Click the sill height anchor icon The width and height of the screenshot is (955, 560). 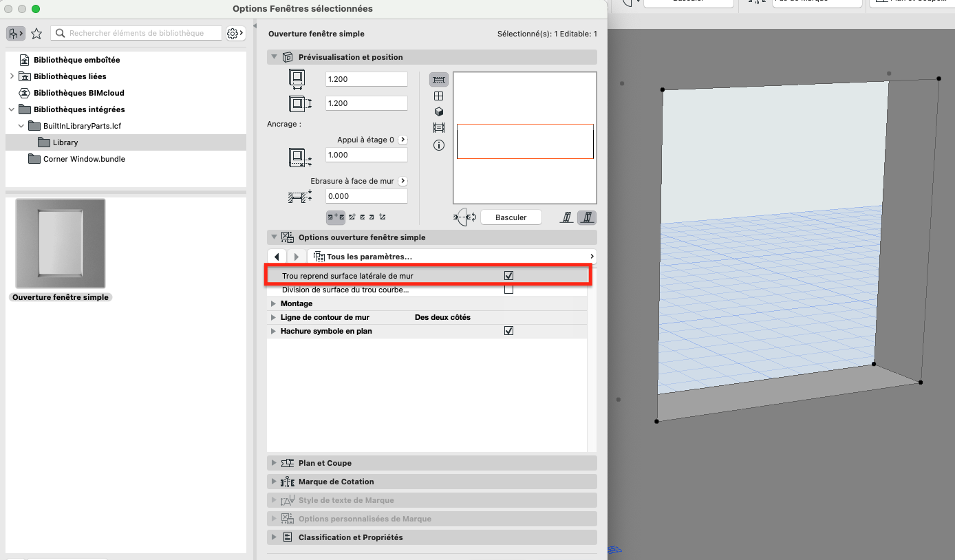pos(300,158)
